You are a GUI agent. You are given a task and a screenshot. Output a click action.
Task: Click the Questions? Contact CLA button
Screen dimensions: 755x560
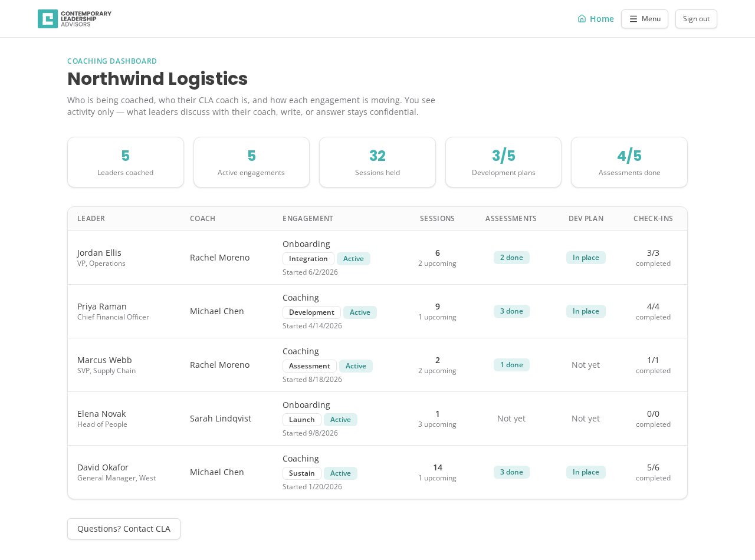click(124, 529)
